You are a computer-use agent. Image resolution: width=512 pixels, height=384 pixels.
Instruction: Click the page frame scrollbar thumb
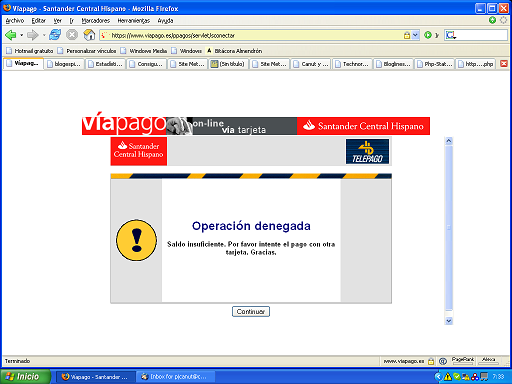[449, 227]
